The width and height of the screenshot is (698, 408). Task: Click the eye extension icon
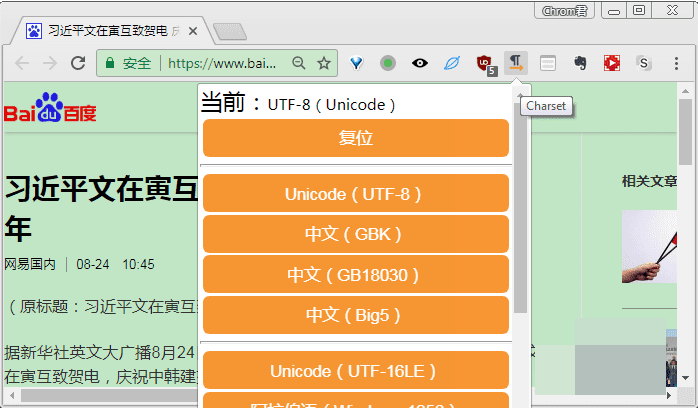pyautogui.click(x=420, y=63)
